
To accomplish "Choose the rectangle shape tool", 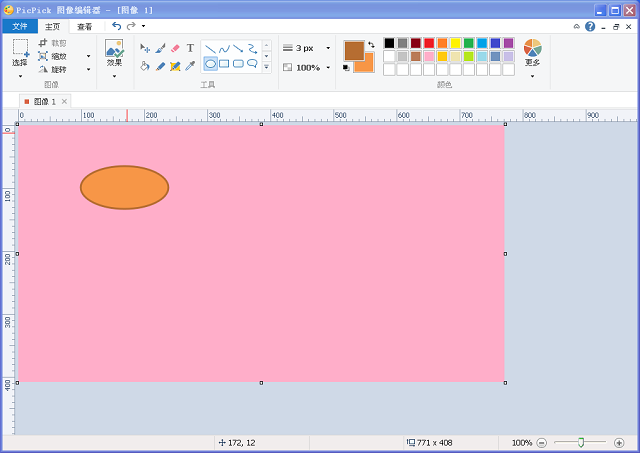I will pos(224,64).
